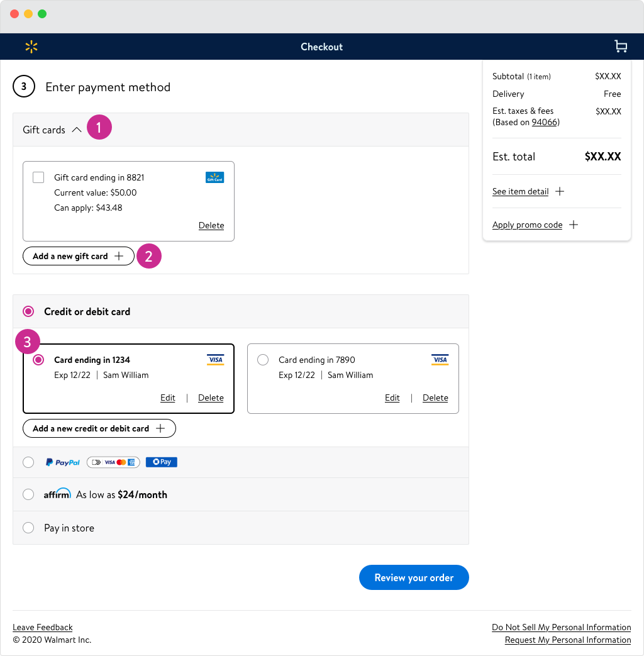
Task: Click Add a new gift card
Action: tap(79, 256)
